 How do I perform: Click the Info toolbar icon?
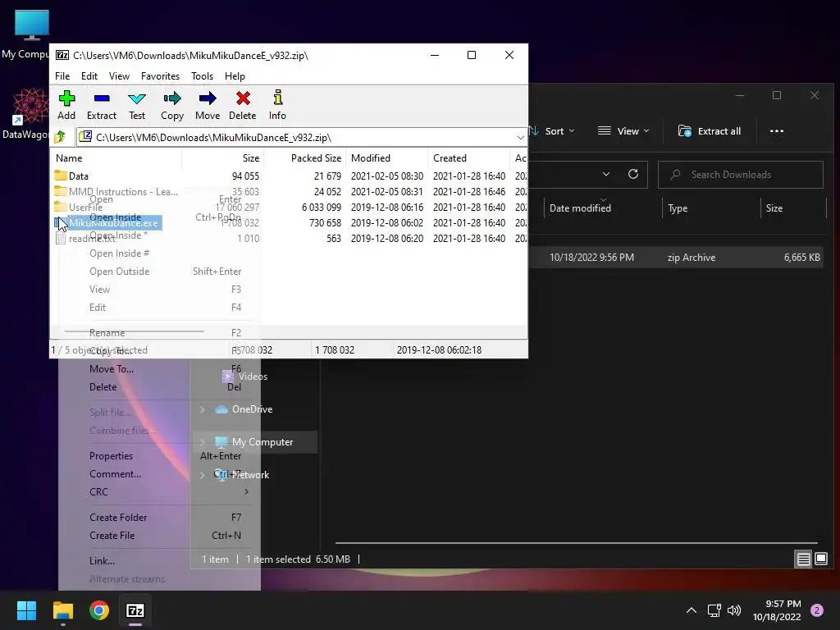coord(277,98)
